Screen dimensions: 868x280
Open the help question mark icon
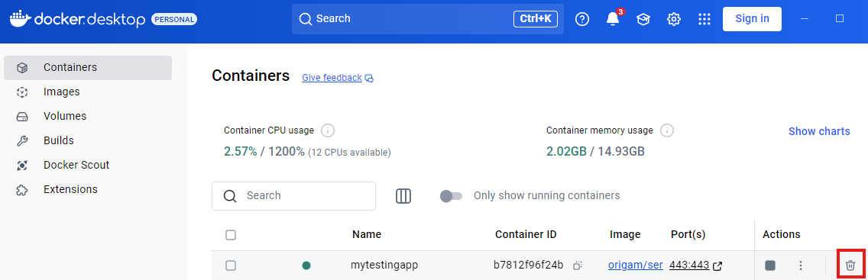pos(581,19)
